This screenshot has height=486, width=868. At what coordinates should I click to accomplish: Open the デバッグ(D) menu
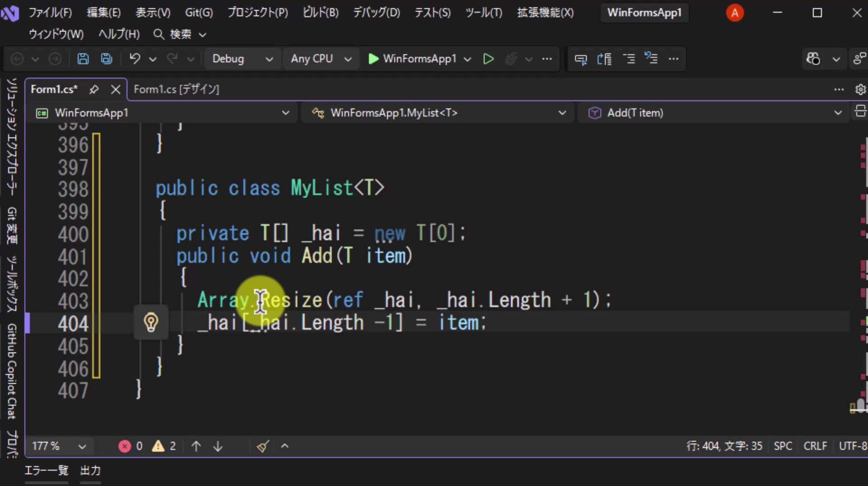pyautogui.click(x=377, y=13)
